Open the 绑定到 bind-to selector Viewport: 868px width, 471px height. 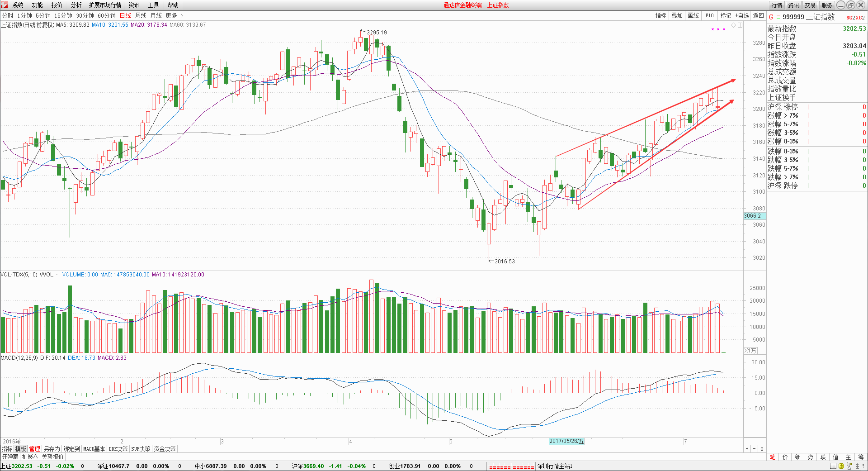tap(71, 449)
